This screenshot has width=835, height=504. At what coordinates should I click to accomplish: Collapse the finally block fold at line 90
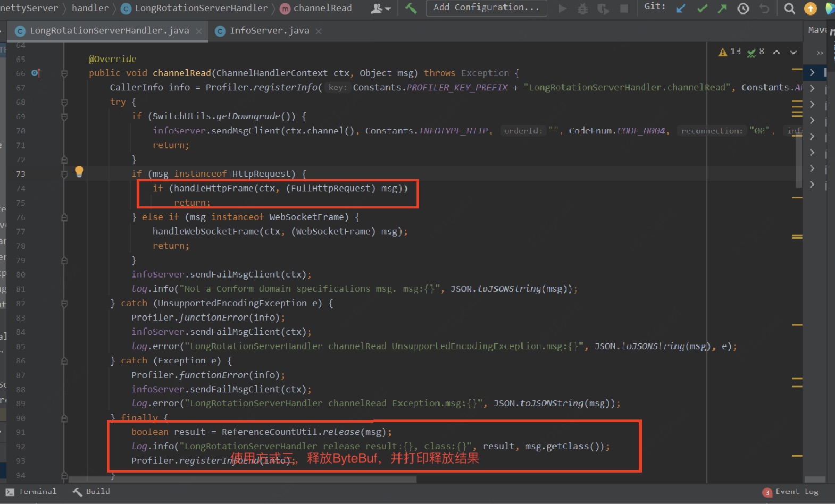pos(64,418)
